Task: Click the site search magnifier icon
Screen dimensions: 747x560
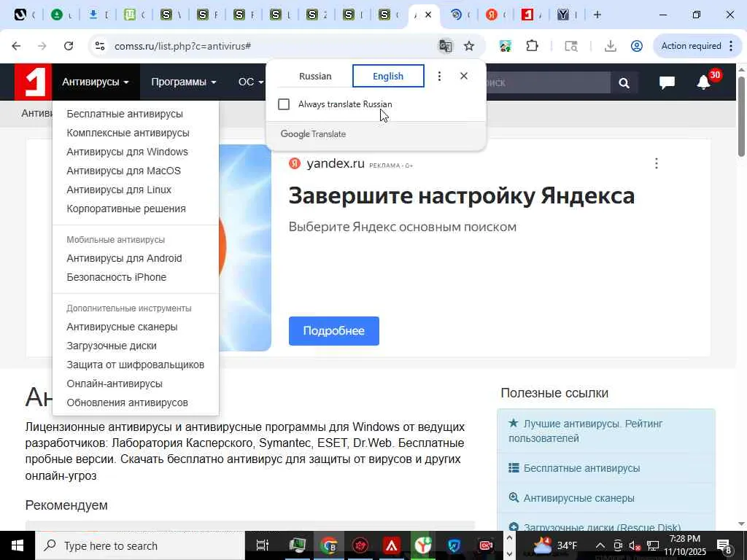Action: (x=624, y=83)
